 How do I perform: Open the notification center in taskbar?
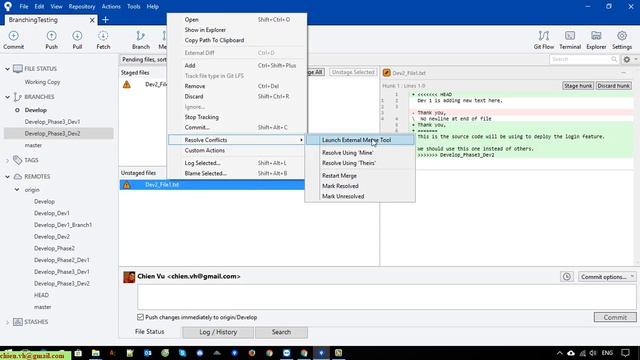tap(625, 353)
